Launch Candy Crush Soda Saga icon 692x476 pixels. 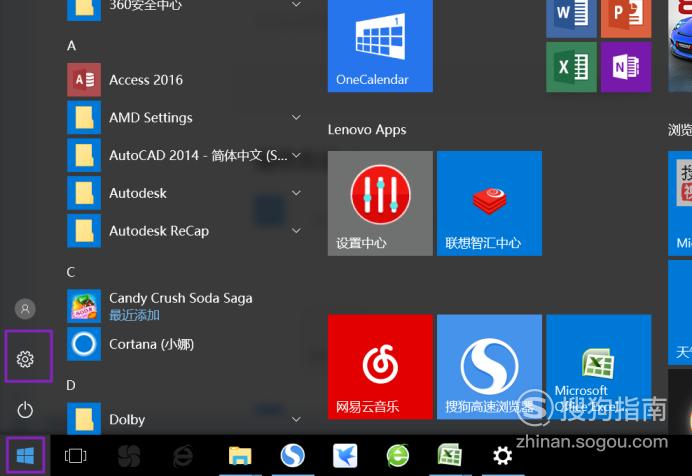click(84, 306)
